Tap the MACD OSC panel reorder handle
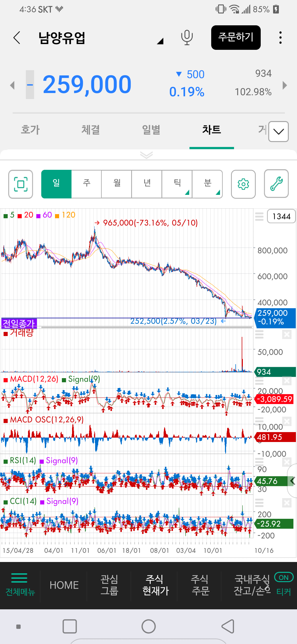Image resolution: width=297 pixels, height=644 pixels. [259, 421]
